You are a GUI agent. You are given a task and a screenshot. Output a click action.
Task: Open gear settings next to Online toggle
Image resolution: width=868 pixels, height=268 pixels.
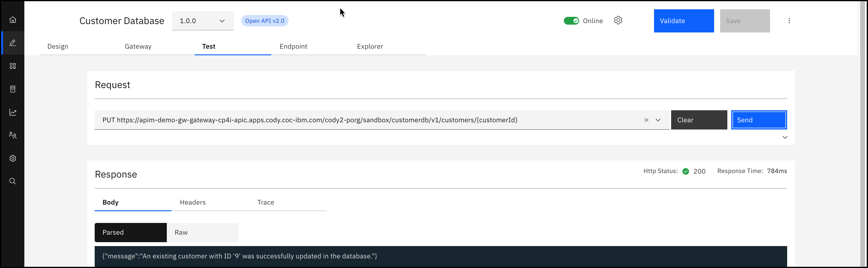pyautogui.click(x=618, y=20)
